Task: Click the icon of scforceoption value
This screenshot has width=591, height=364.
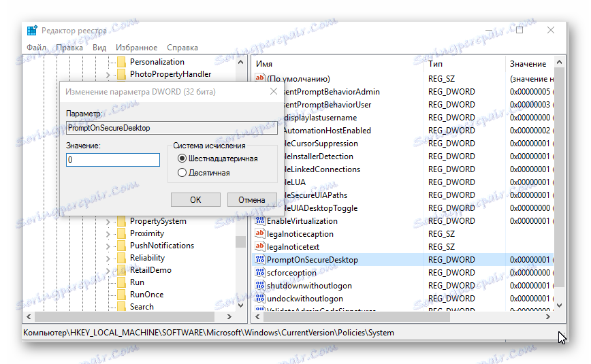Action: (259, 272)
